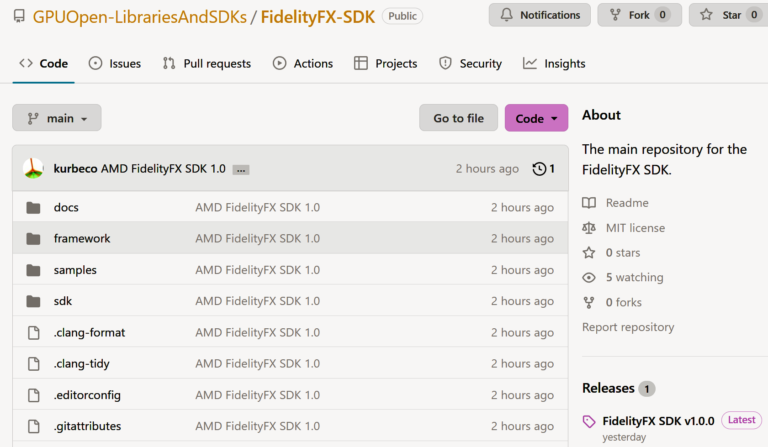Viewport: 768px width, 447px height.
Task: Click the .clang-tidy file icon
Action: [34, 364]
